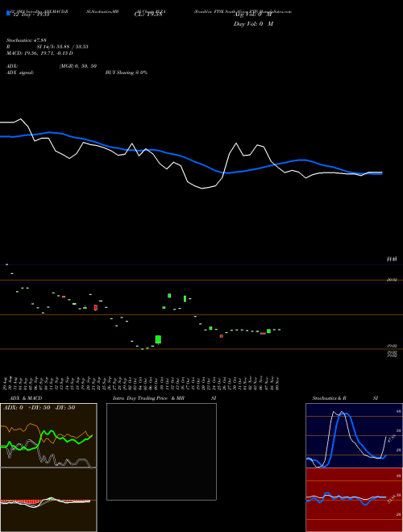Click the 'ADX signal:' label
This screenshot has height=532, width=403.
click(x=20, y=73)
